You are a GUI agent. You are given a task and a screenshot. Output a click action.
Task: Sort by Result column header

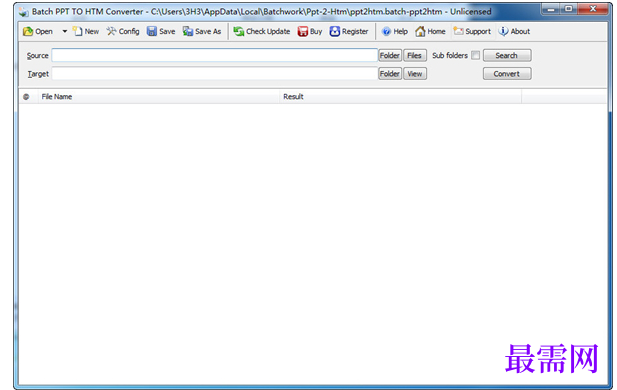point(401,97)
